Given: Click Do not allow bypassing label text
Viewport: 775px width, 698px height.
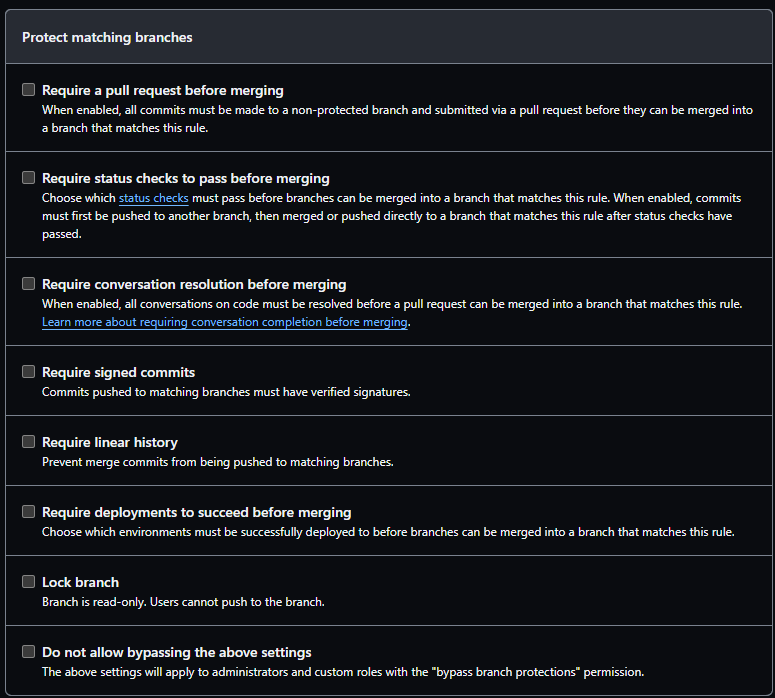Looking at the screenshot, I should (x=177, y=653).
